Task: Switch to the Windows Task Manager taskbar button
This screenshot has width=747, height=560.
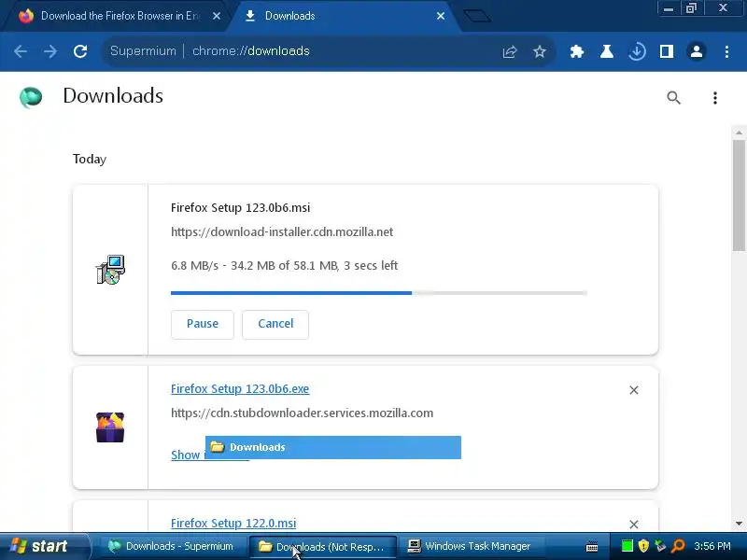Action: click(x=471, y=546)
